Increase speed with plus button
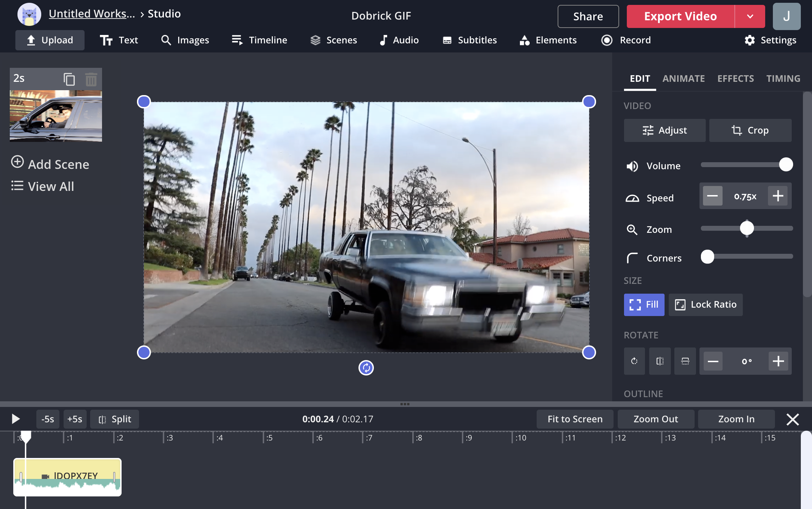The width and height of the screenshot is (812, 509). [778, 196]
